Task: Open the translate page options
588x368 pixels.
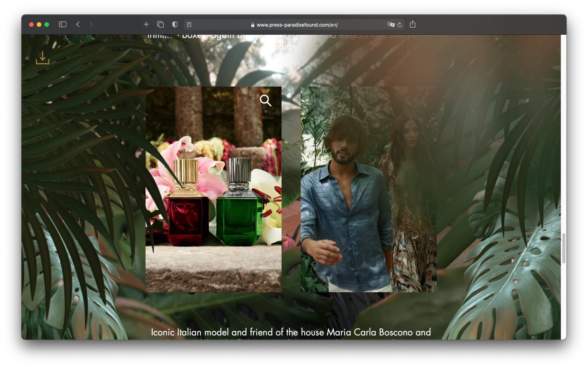Action: (x=391, y=25)
